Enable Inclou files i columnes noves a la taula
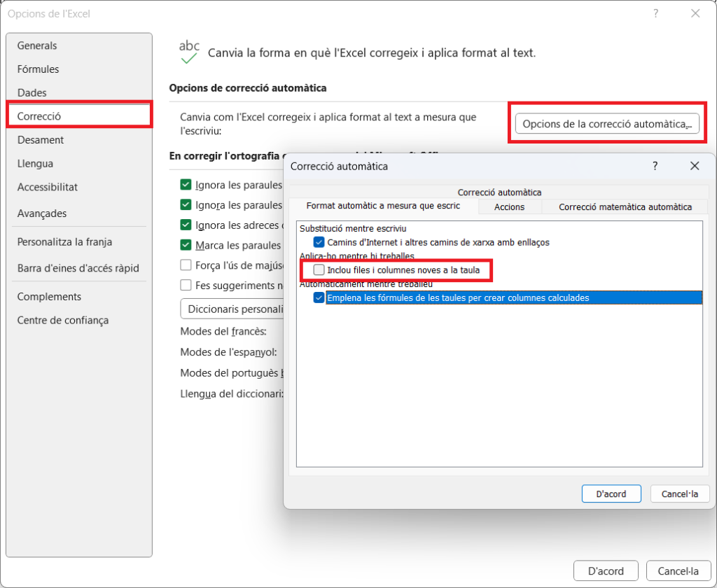717x588 pixels. [x=319, y=269]
